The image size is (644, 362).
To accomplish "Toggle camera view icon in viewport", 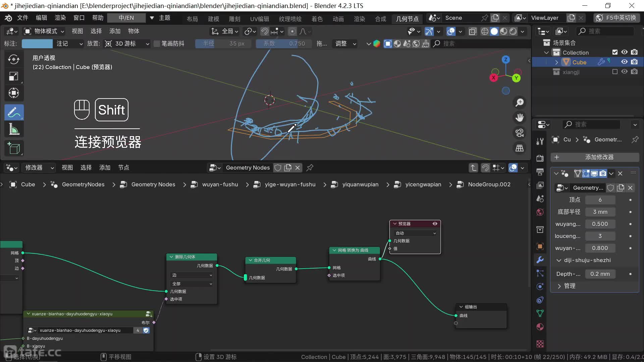I will 520,133.
